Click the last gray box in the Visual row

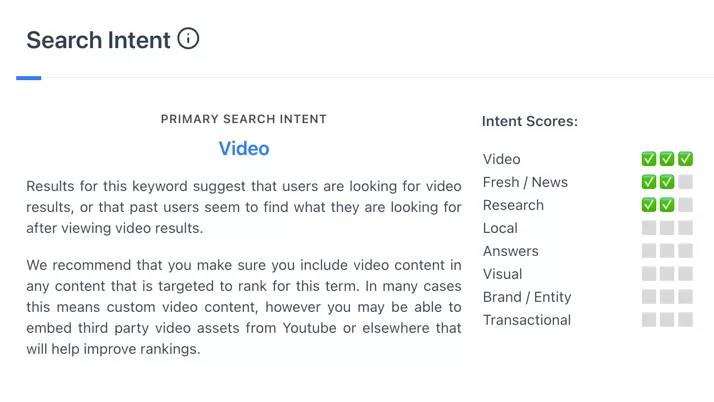(x=685, y=274)
